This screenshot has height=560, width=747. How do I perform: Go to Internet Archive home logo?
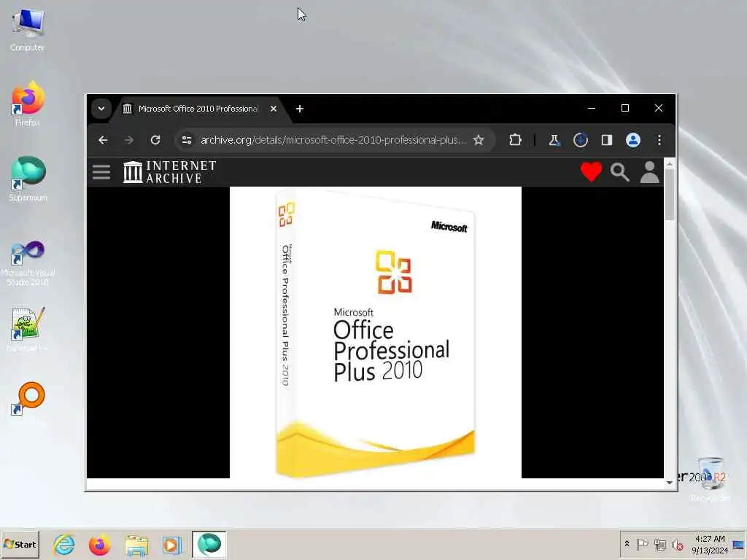(169, 172)
